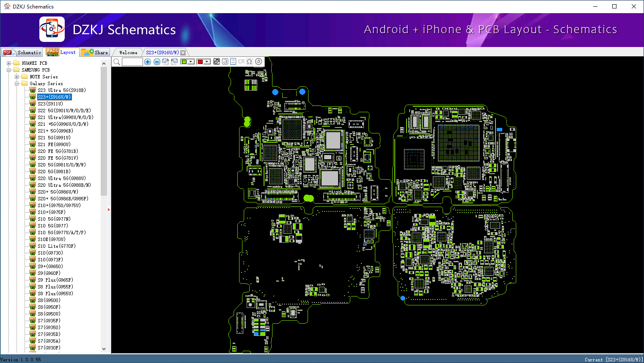Image resolution: width=644 pixels, height=363 pixels.
Task: Collapse the Galaxy Series node
Action: click(17, 83)
